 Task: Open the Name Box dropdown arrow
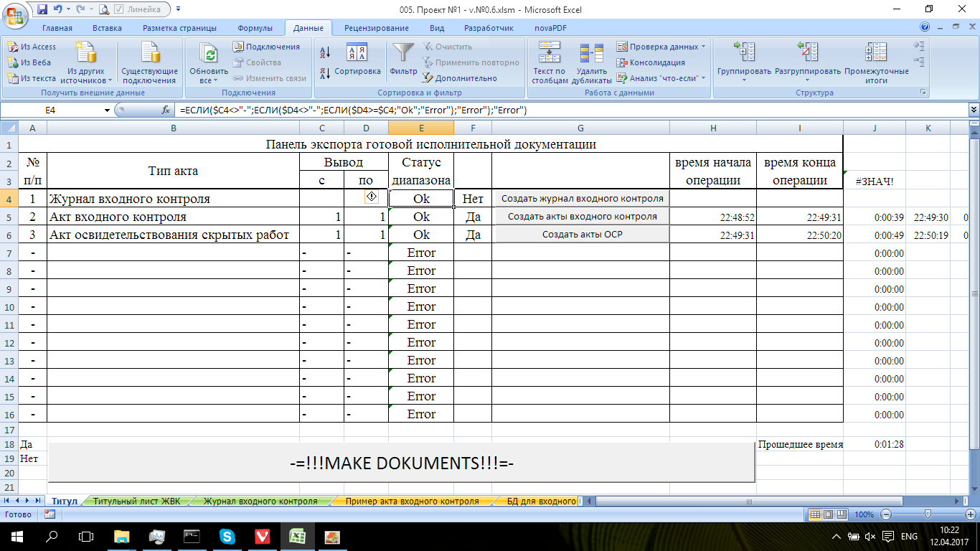[x=107, y=110]
